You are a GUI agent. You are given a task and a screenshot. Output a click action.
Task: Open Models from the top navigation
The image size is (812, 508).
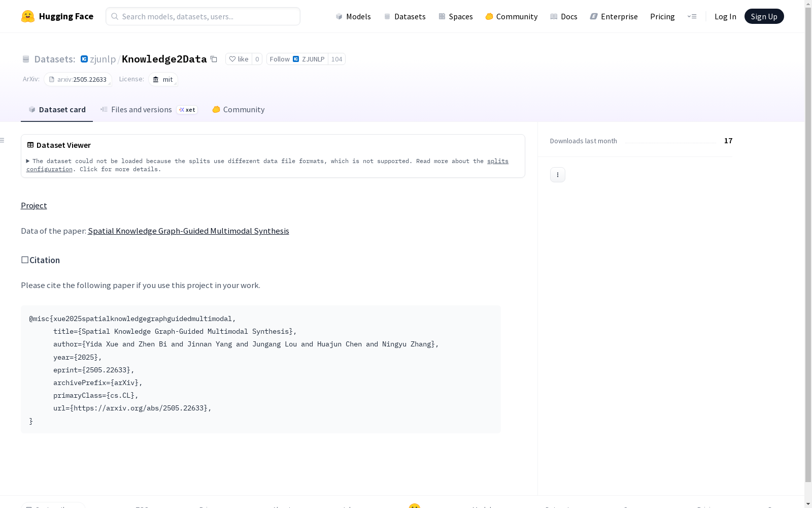353,16
